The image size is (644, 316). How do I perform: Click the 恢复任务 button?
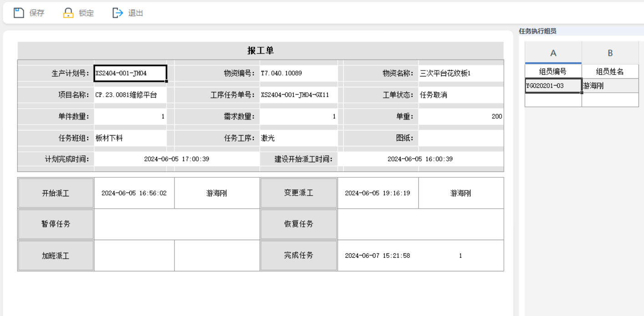299,224
